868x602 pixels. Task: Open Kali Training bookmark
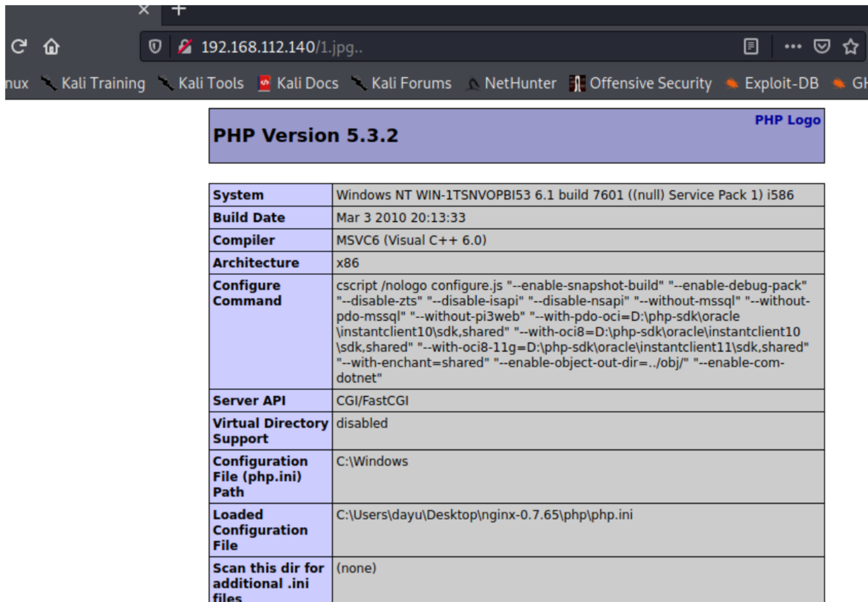click(93, 83)
